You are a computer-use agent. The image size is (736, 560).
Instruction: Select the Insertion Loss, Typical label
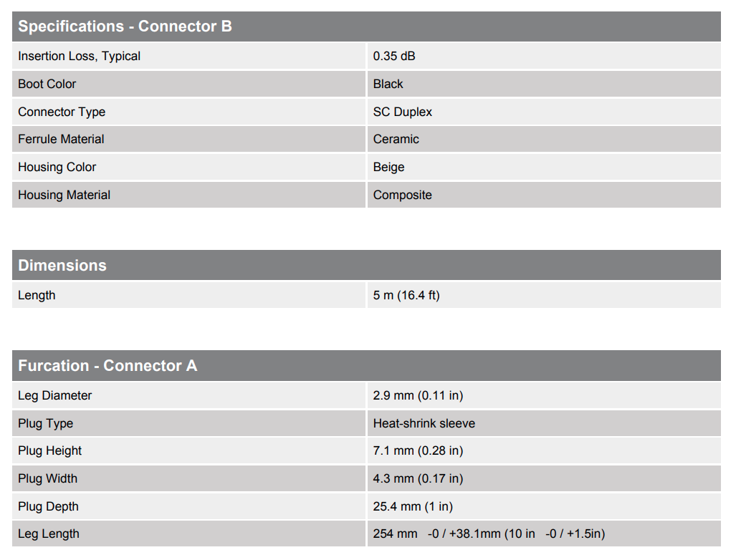pos(79,56)
